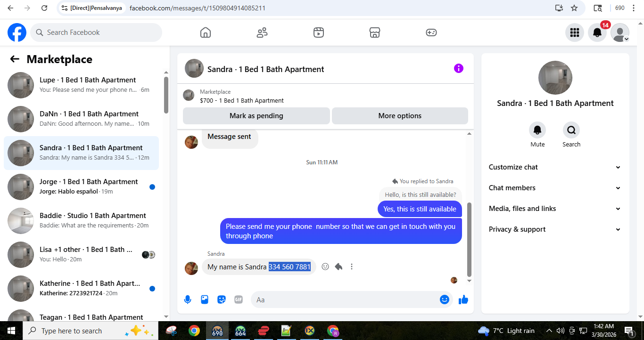Bookmark this page with the star icon
This screenshot has height=340, width=644.
[x=574, y=8]
